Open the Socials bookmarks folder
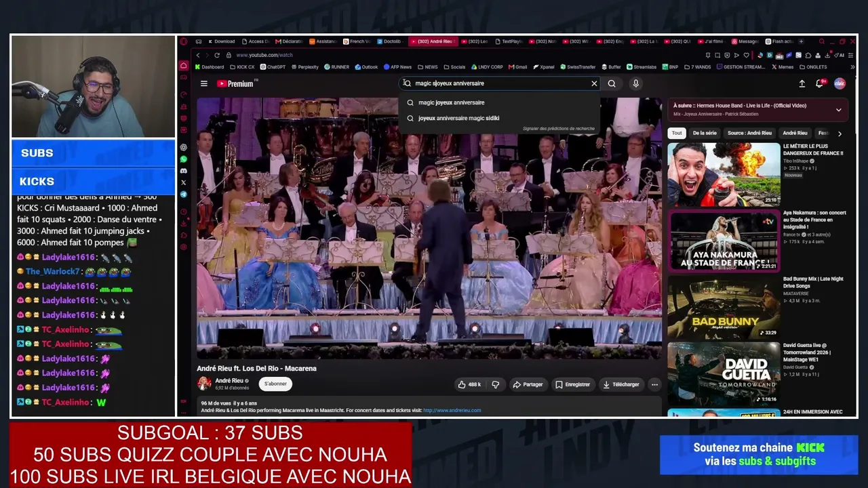This screenshot has width=868, height=488. (x=454, y=67)
